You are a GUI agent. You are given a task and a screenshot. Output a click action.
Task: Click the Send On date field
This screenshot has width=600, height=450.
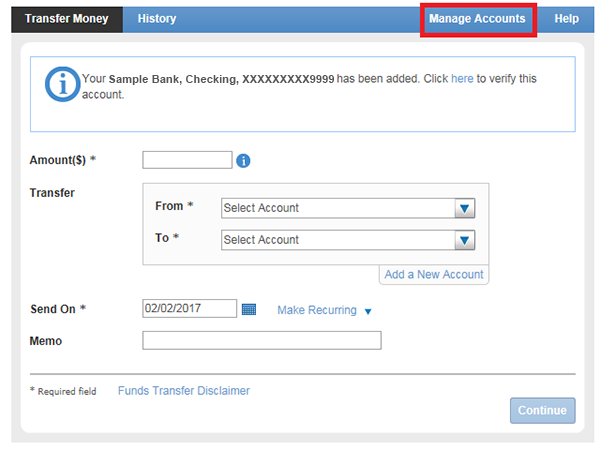point(189,308)
